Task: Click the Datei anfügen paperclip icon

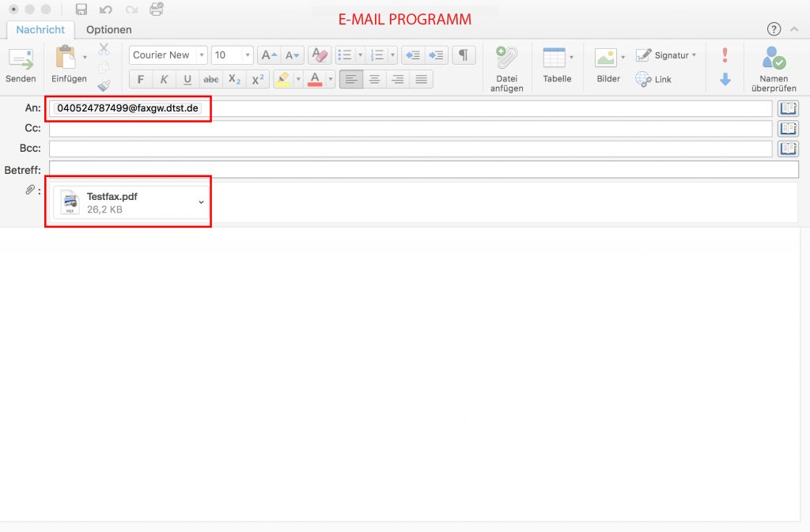Action: [x=506, y=59]
